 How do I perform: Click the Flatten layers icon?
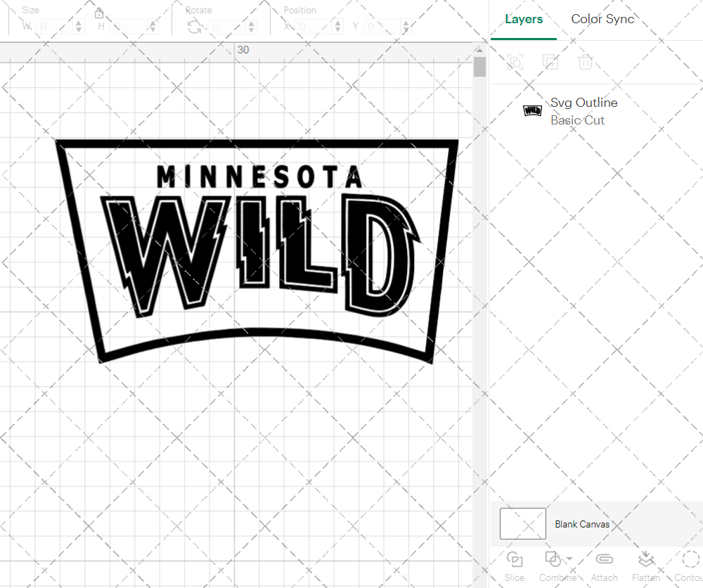click(x=645, y=560)
